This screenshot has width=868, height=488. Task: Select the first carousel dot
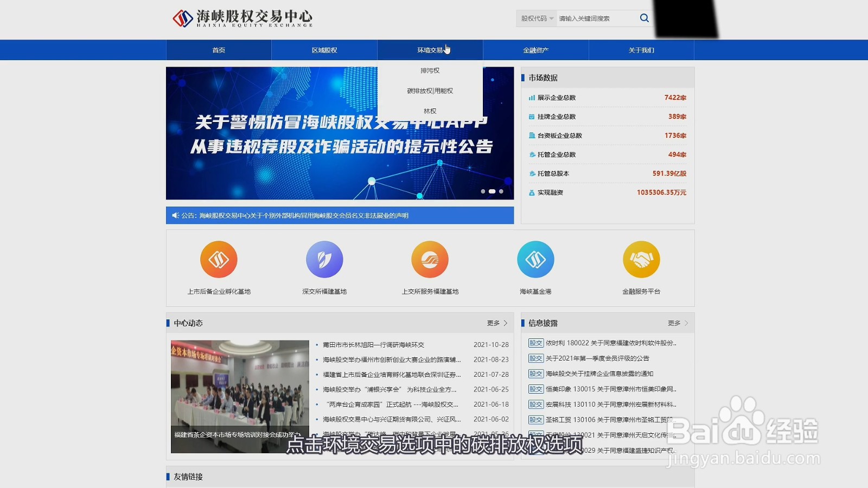[483, 191]
